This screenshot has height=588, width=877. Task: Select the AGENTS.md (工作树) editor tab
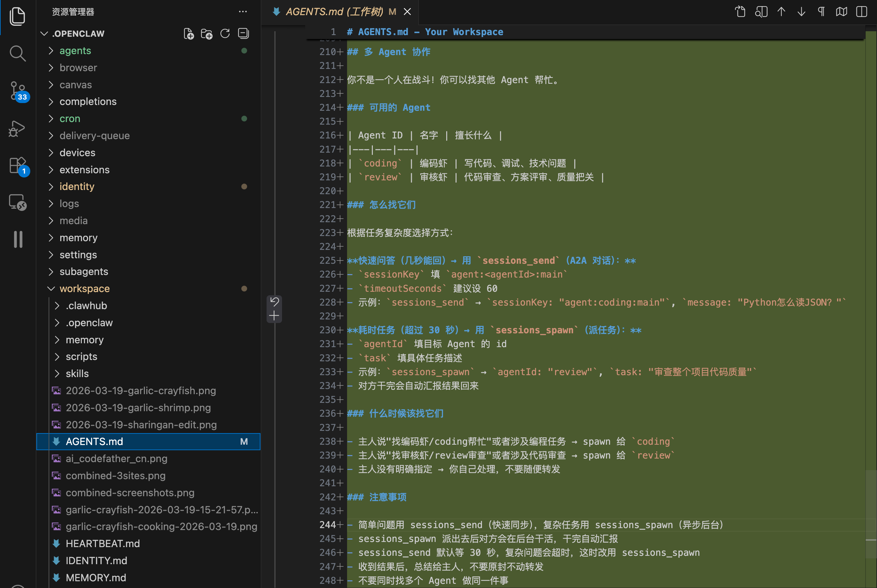[x=334, y=12]
